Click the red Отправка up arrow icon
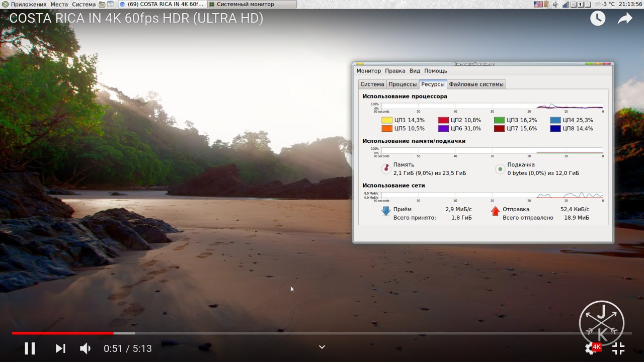 point(495,211)
